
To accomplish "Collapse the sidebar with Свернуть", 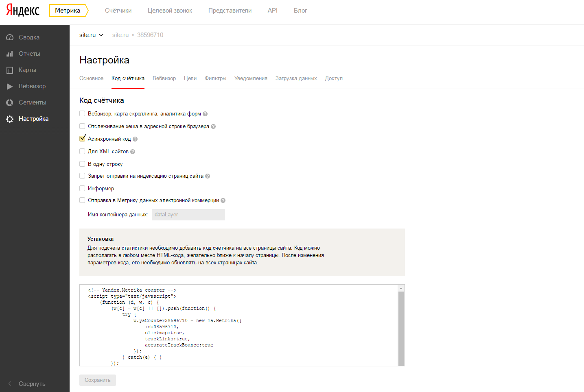I will coord(32,384).
